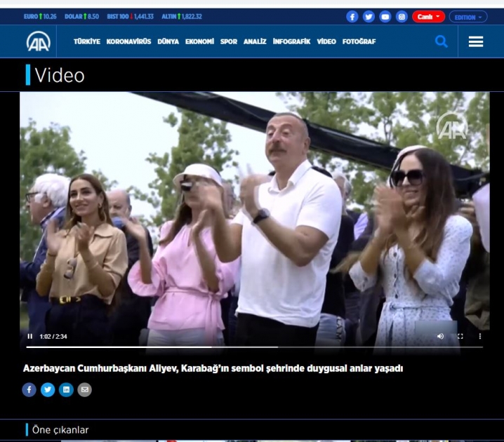Image resolution: width=504 pixels, height=442 pixels.
Task: Expand the Canlı dropdown
Action: tap(428, 17)
